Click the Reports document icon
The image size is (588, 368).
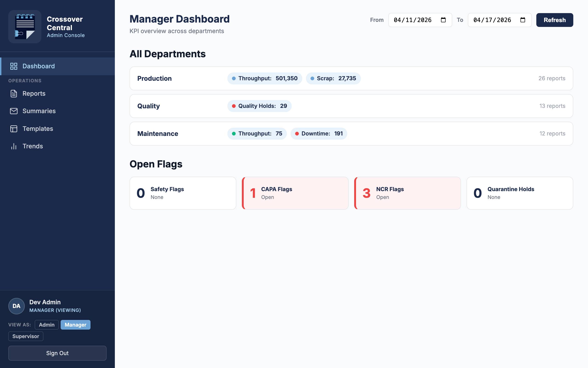coord(14,93)
